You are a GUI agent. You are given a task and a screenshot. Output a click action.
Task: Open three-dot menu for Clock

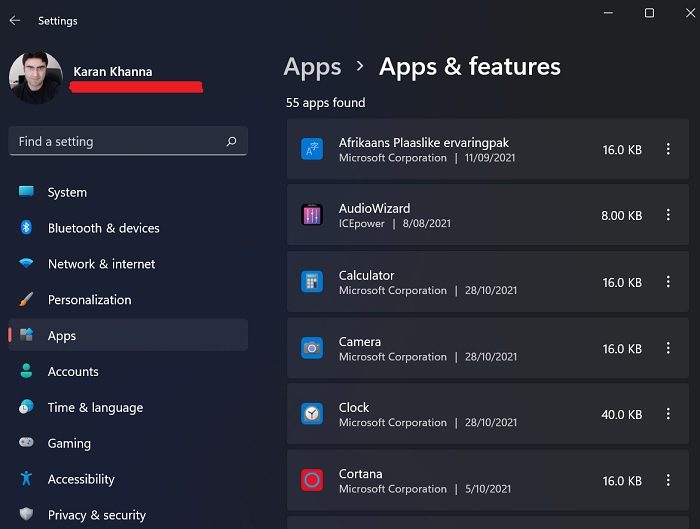point(668,414)
